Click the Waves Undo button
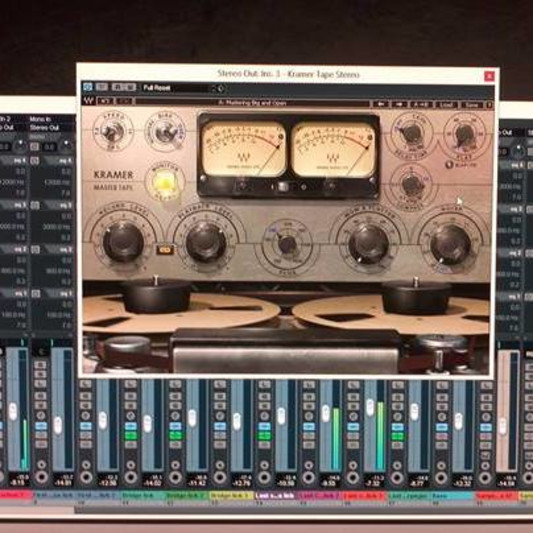This screenshot has width=533, height=533. pos(105,101)
